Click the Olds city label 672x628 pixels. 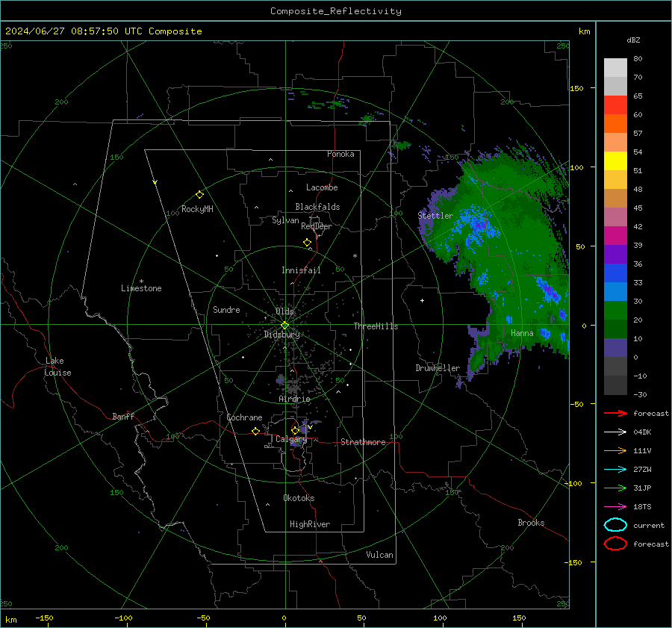(284, 311)
